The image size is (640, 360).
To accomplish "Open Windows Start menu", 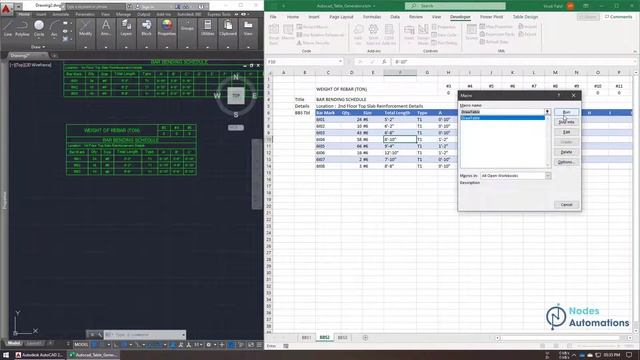I will coord(6,355).
